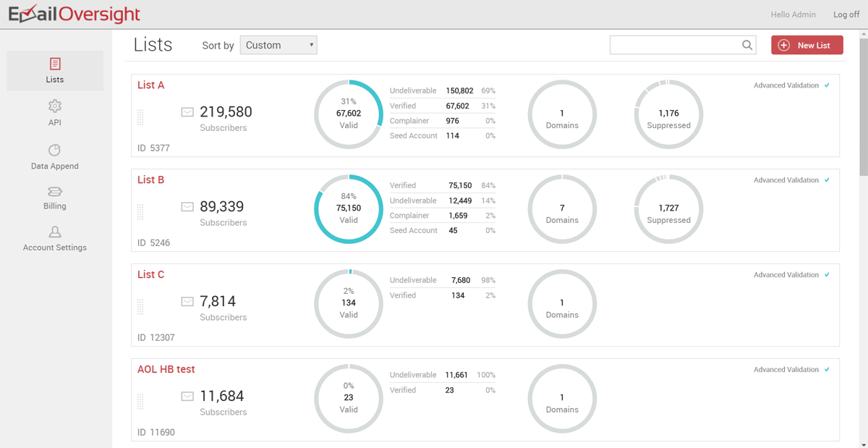Open the List A details page
This screenshot has width=868, height=448.
150,85
